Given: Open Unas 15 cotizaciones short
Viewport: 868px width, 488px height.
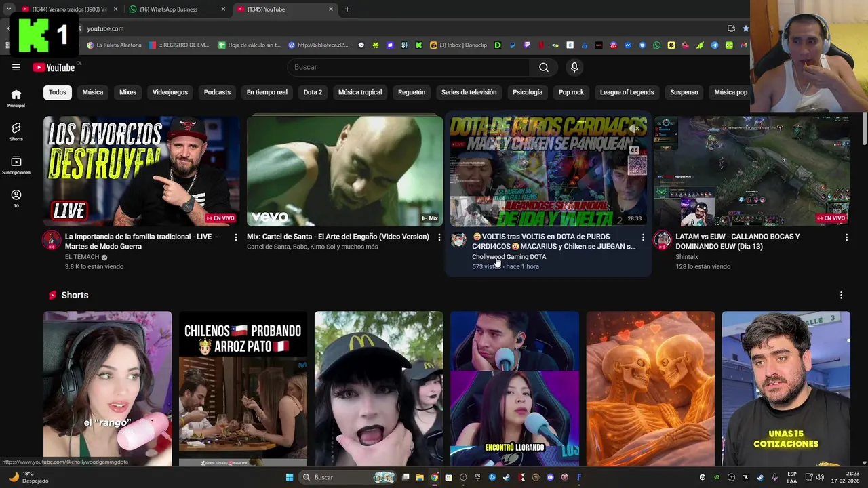Looking at the screenshot, I should pos(786,388).
